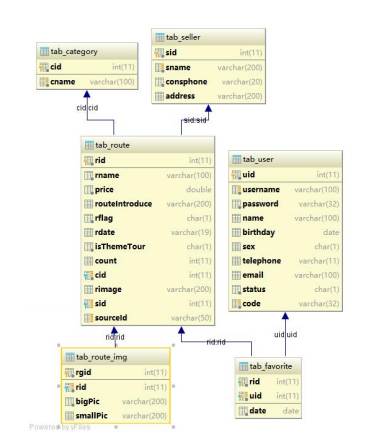Click the rdate column name

click(x=105, y=232)
